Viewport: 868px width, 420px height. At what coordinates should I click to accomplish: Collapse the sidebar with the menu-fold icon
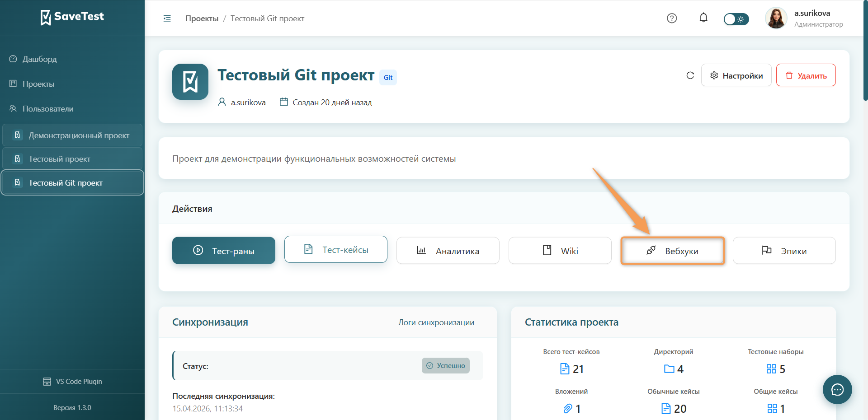click(167, 19)
